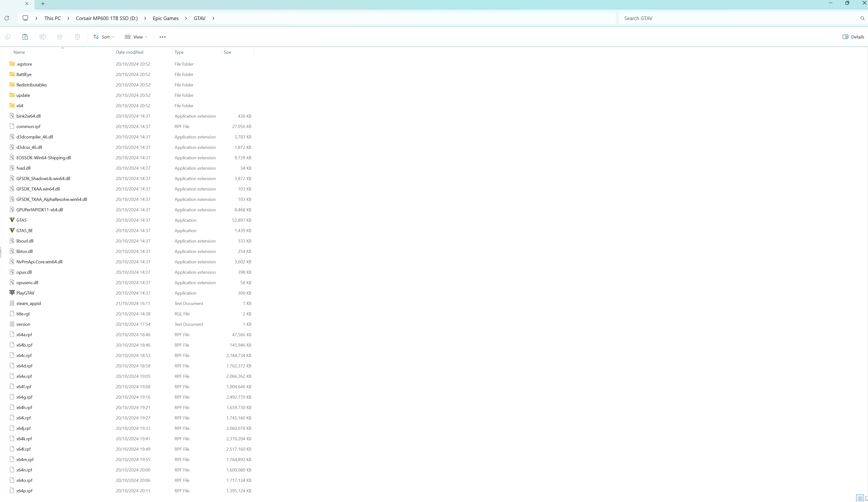Click the Copy icon in the toolbar
Image resolution: width=868 pixels, height=502 pixels.
(x=7, y=37)
